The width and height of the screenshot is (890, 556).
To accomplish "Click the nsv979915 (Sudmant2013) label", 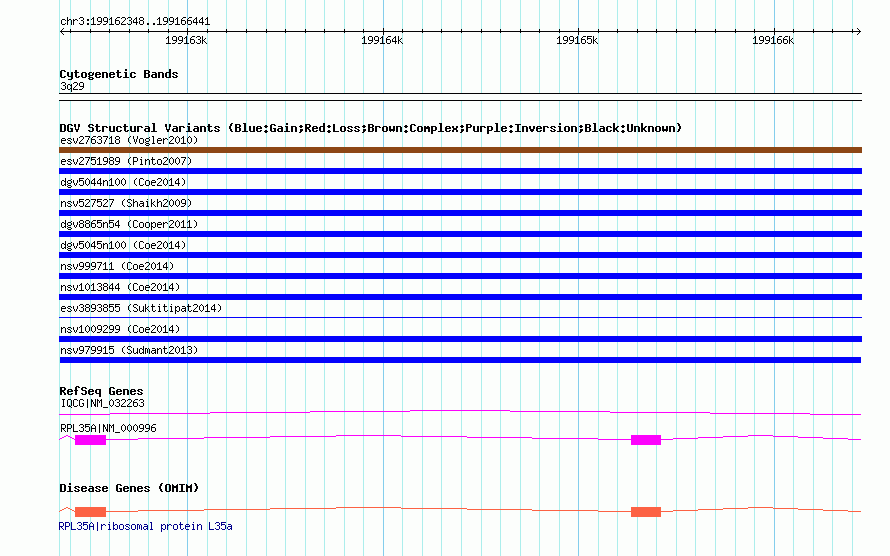I will point(129,350).
